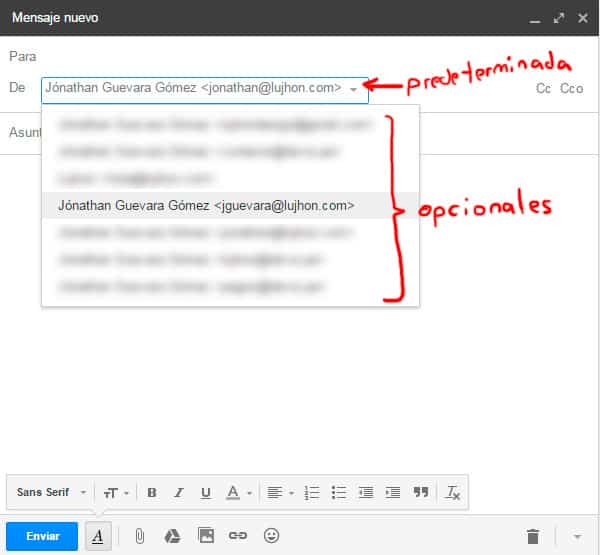Open more options arrow beside trash
The width and height of the screenshot is (600, 555).
click(577, 536)
